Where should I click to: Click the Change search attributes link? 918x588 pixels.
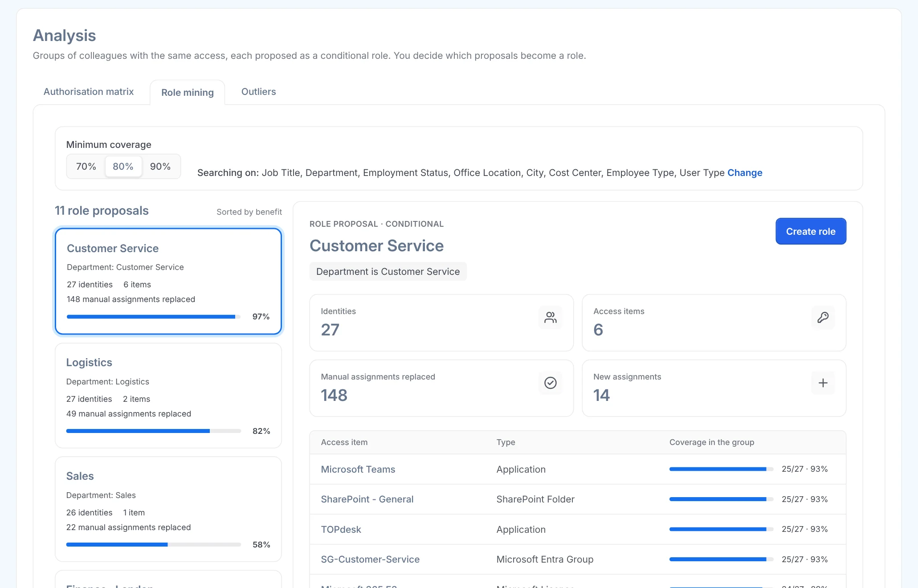(x=745, y=172)
